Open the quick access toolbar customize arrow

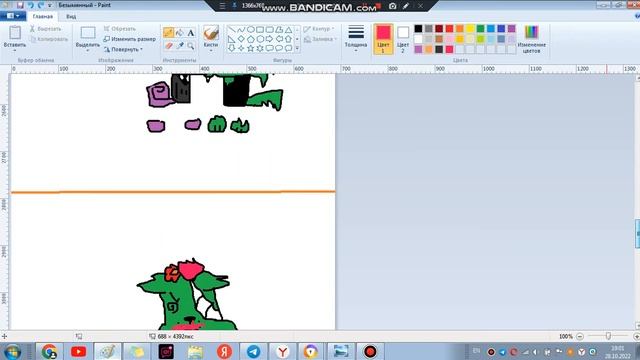coord(50,5)
